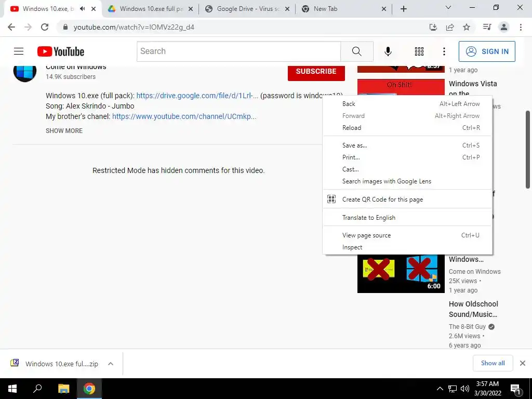Open the drive.google.com description link
The image size is (532, 399).
(x=197, y=96)
